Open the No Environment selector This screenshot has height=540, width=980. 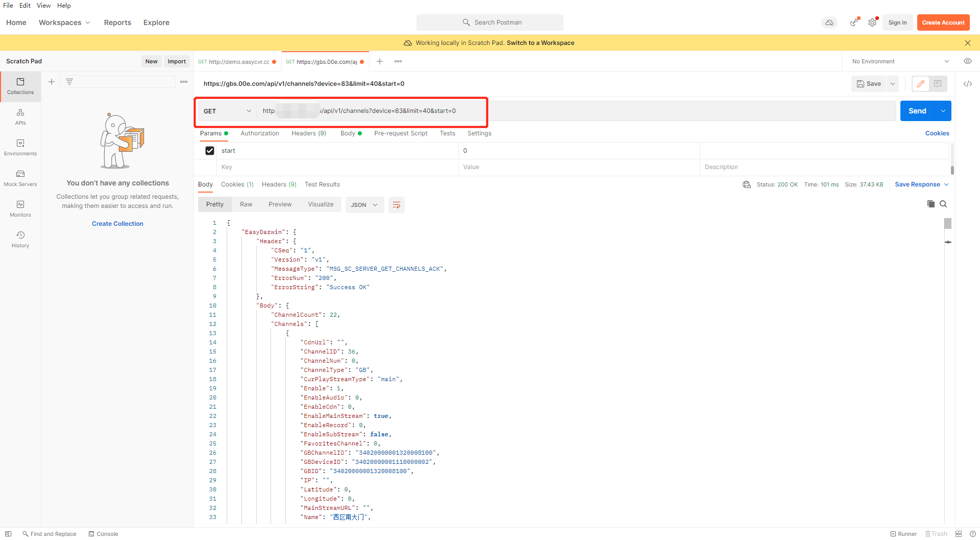pyautogui.click(x=901, y=61)
